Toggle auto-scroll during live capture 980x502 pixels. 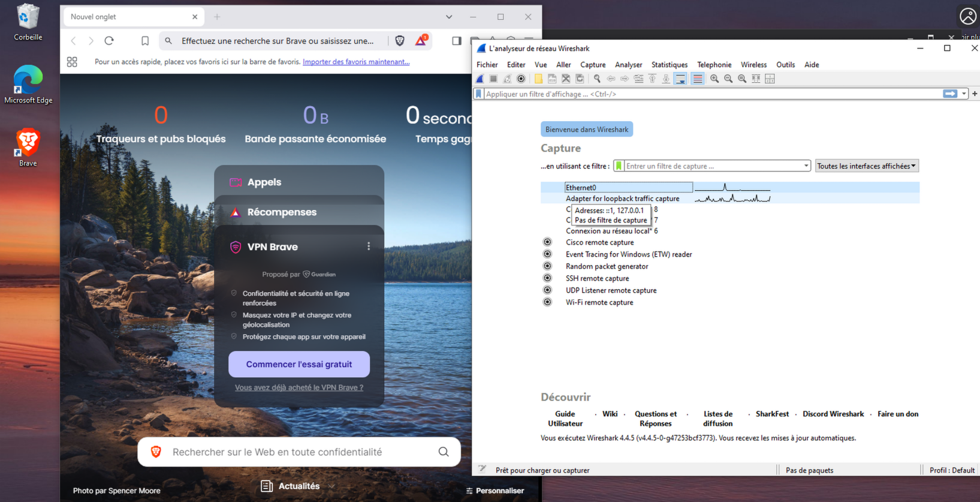point(680,79)
